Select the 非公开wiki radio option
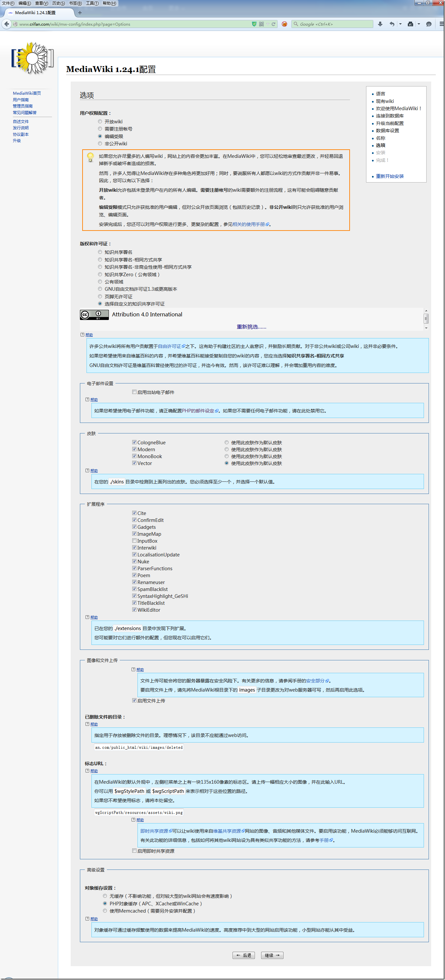 (x=100, y=144)
